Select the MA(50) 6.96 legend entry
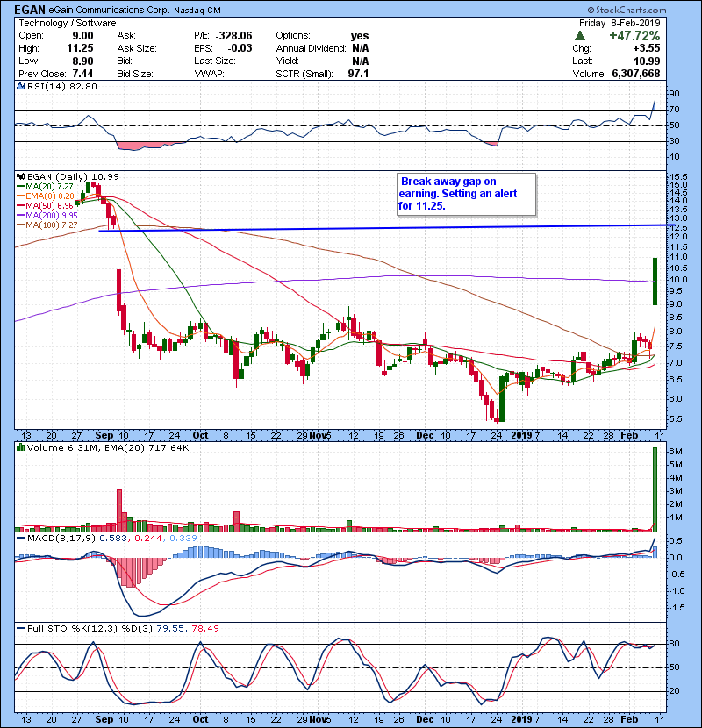 click(x=46, y=205)
